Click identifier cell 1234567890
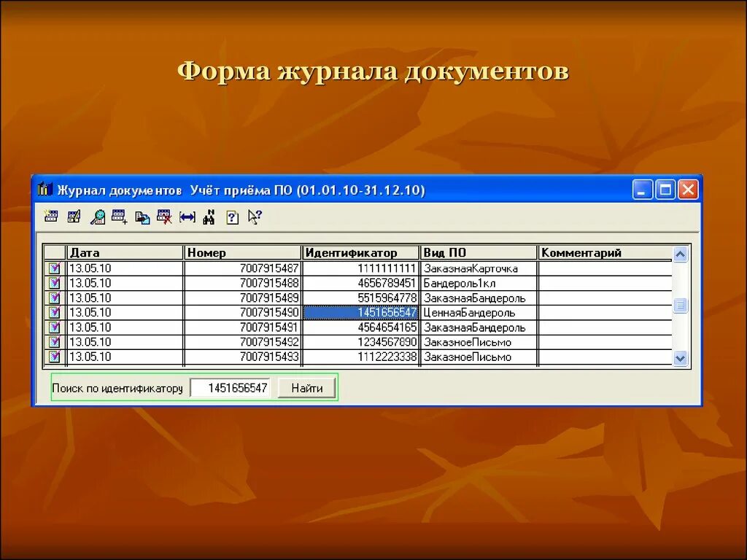Image resolution: width=747 pixels, height=560 pixels. [360, 342]
